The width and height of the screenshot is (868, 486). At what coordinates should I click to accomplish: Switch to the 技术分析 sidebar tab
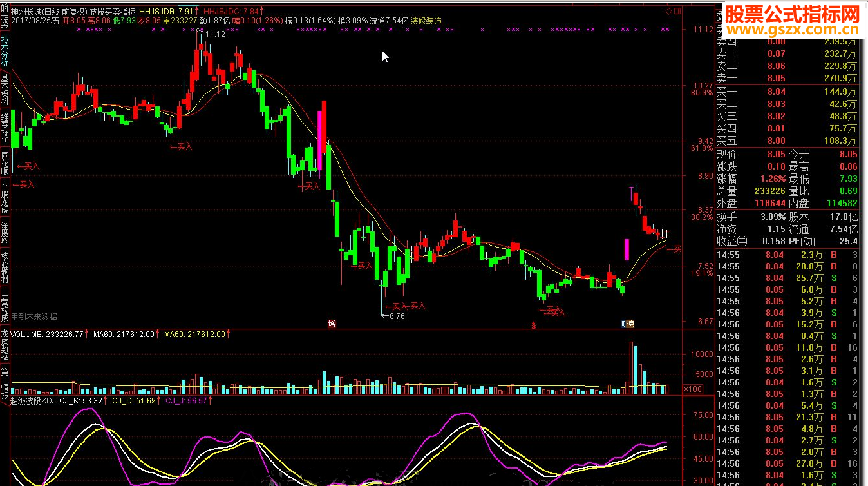click(x=5, y=51)
